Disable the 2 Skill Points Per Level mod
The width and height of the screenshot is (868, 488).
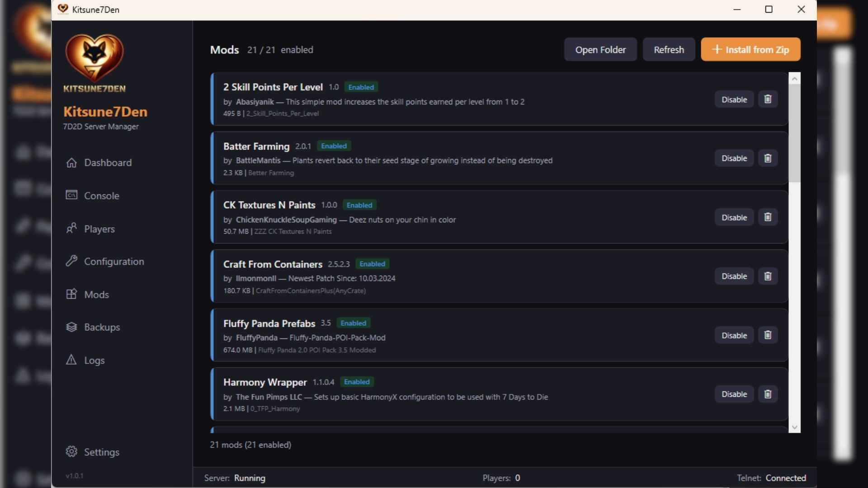(734, 99)
